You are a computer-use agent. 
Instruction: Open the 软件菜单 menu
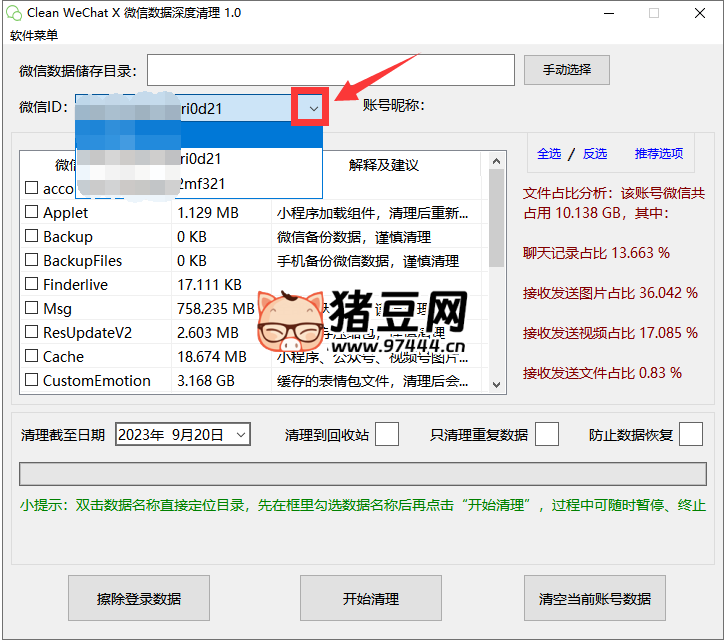pyautogui.click(x=34, y=35)
